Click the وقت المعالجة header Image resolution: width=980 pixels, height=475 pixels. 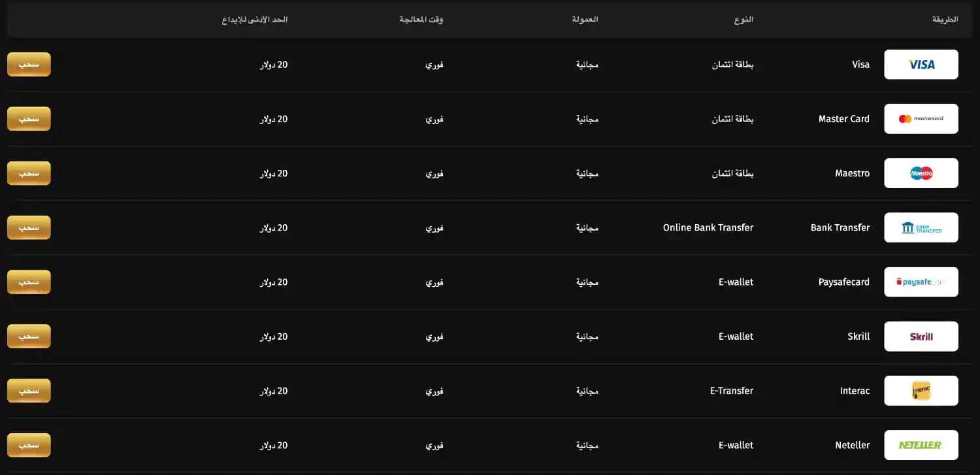click(422, 19)
